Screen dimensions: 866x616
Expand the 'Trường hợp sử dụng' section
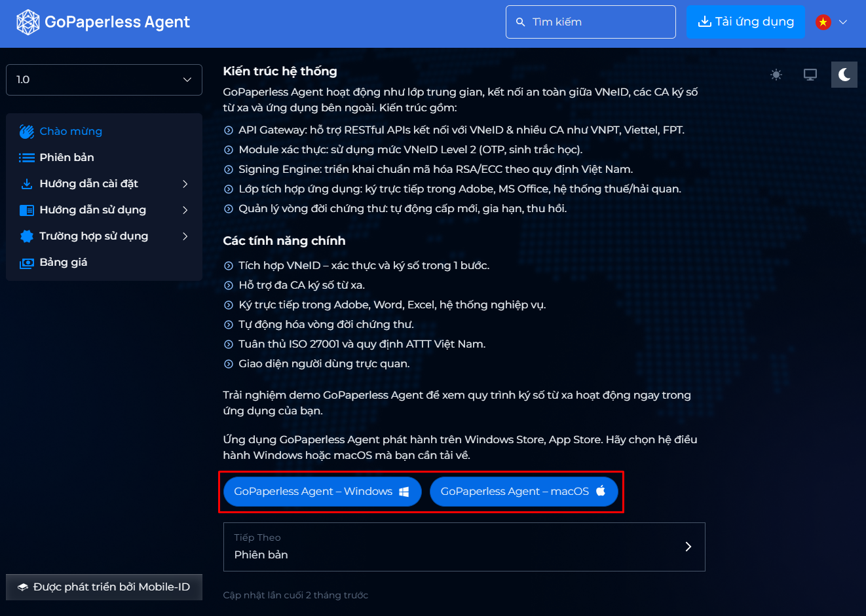(x=104, y=236)
